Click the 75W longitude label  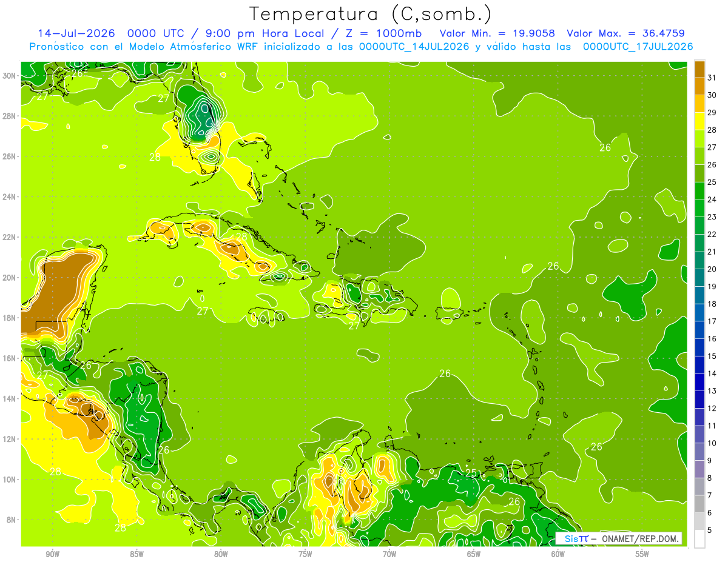point(305,554)
